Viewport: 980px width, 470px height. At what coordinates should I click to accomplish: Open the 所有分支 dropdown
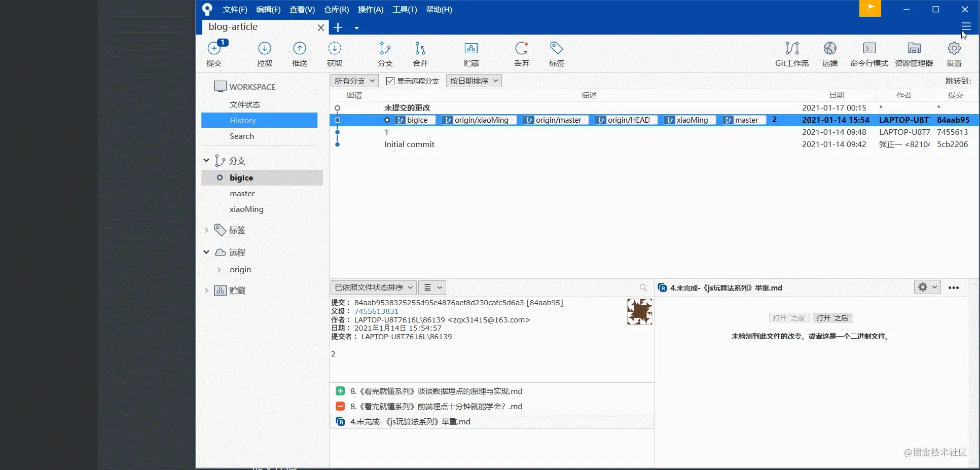tap(354, 81)
